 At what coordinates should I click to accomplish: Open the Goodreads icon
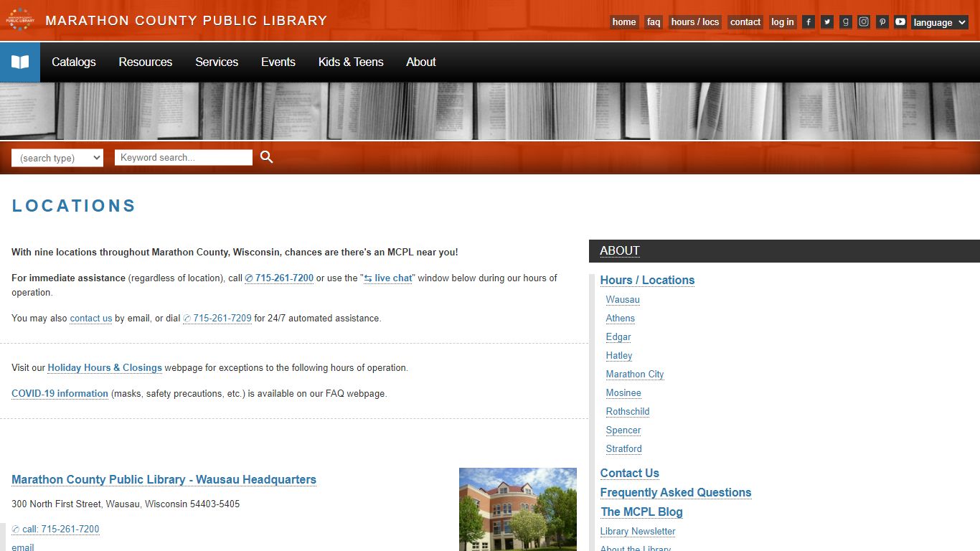pyautogui.click(x=846, y=22)
